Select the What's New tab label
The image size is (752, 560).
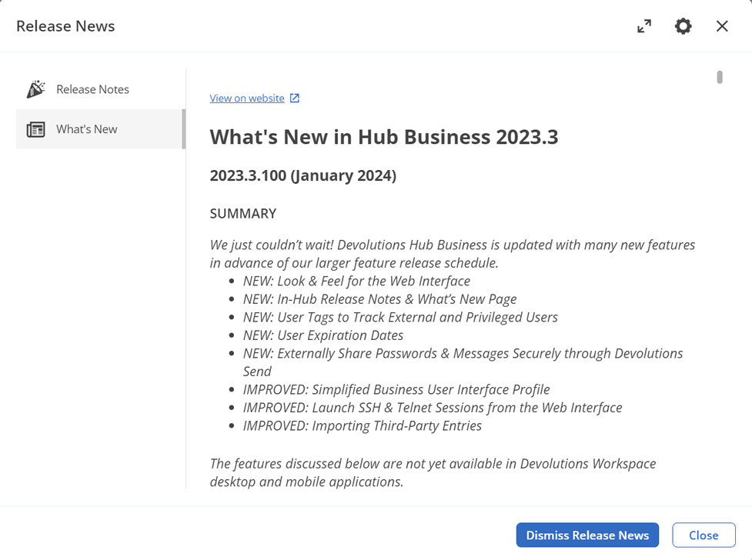click(87, 129)
